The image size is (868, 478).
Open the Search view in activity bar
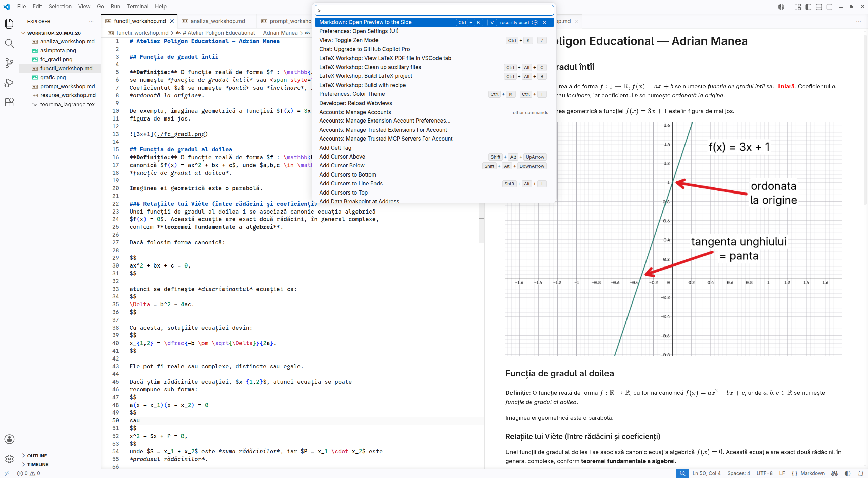(9, 43)
